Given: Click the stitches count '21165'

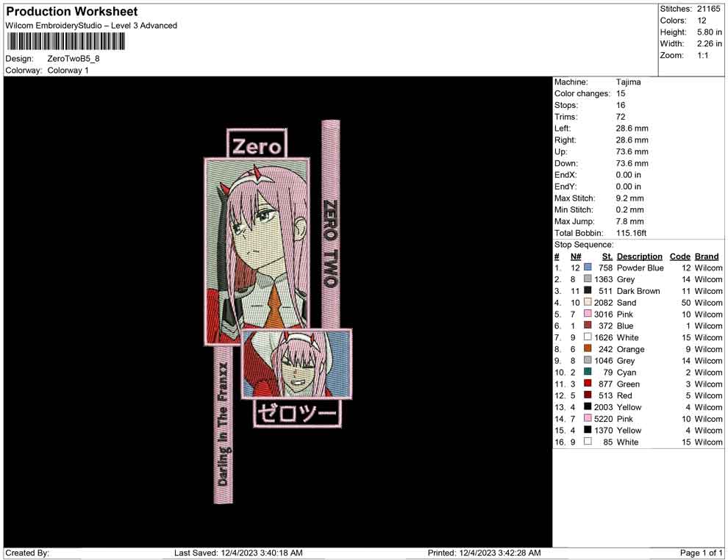Looking at the screenshot, I should 708,9.
